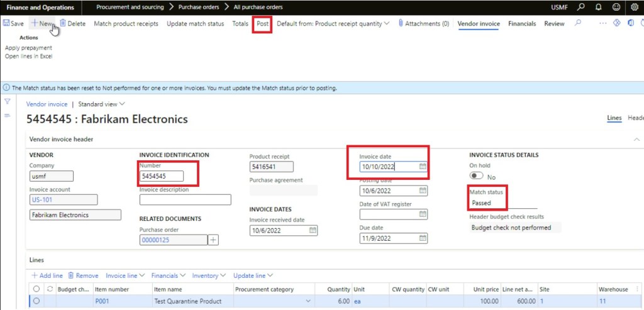Click select-all circle in lines grid header
The height and width of the screenshot is (310, 644).
point(36,289)
